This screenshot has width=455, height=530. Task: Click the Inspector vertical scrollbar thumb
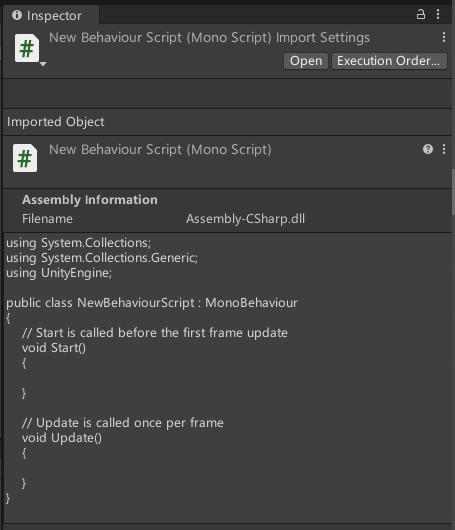click(x=453, y=192)
